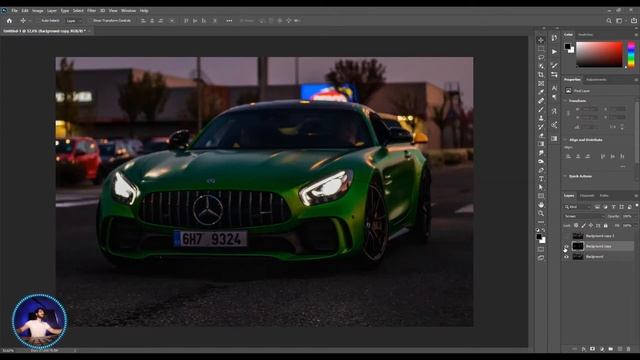
Task: Select the Horizontal Type tool
Action: click(x=541, y=179)
